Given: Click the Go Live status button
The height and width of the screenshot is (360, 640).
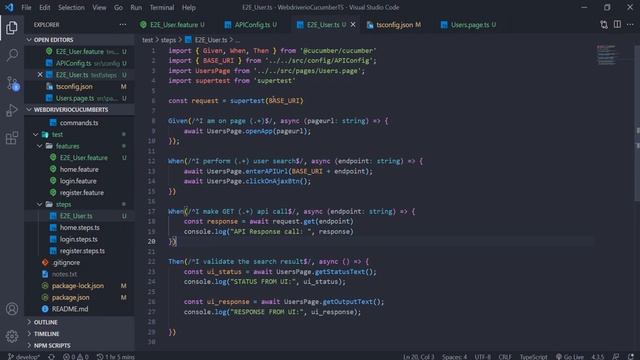Looking at the screenshot, I should click(x=570, y=356).
